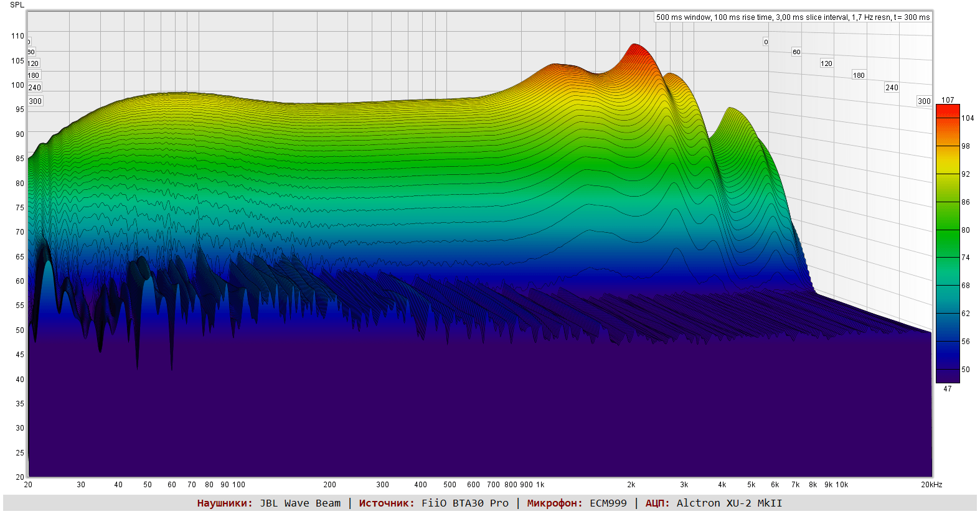Click the 20kHz label on the frequency axis
This screenshot has height=514, width=980.
click(x=931, y=485)
